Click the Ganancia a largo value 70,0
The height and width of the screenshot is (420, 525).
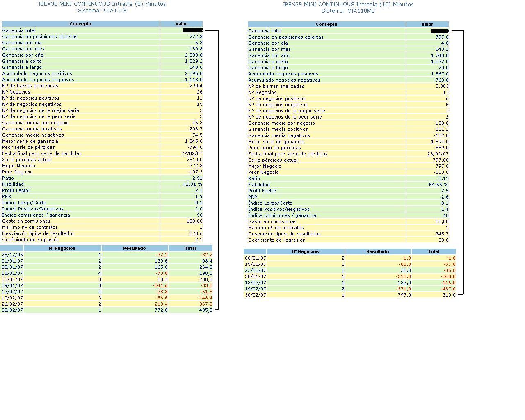(443, 68)
